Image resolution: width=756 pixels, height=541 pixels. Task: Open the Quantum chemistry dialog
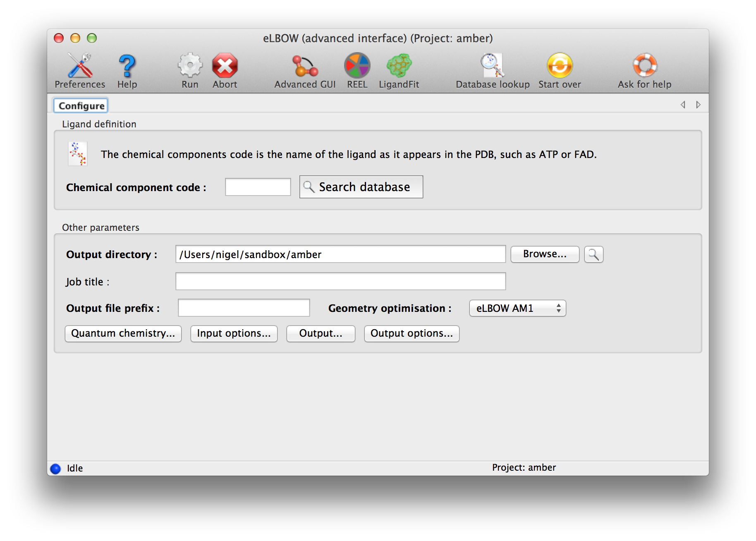pyautogui.click(x=123, y=333)
